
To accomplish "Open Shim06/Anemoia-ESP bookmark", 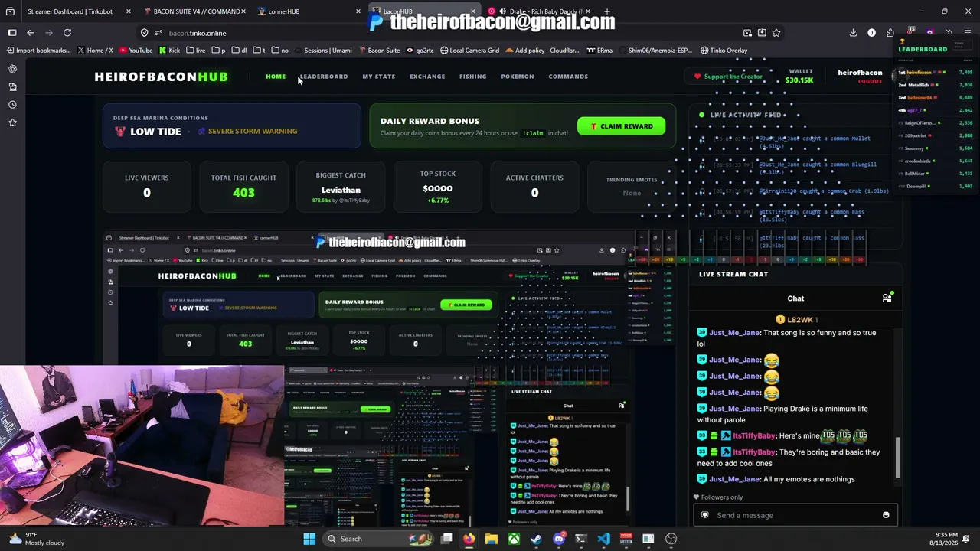I will coord(655,51).
